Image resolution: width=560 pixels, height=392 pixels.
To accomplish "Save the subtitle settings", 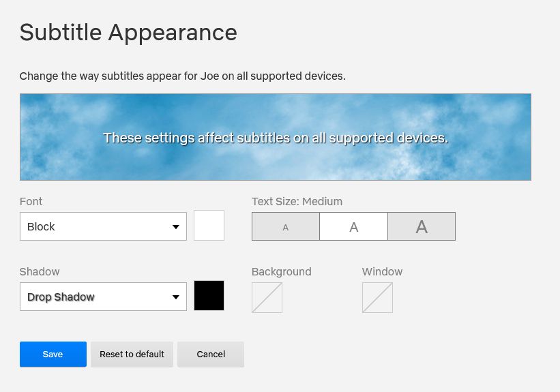I will tap(53, 354).
